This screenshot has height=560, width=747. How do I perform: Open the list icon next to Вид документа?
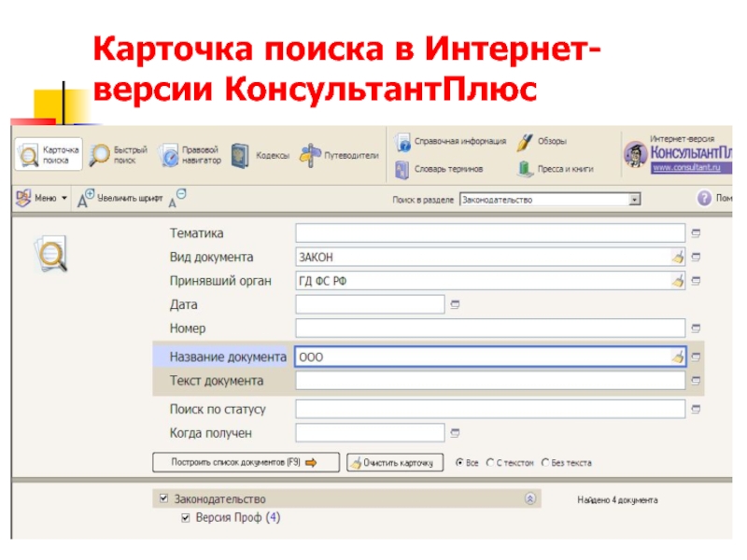(x=696, y=257)
